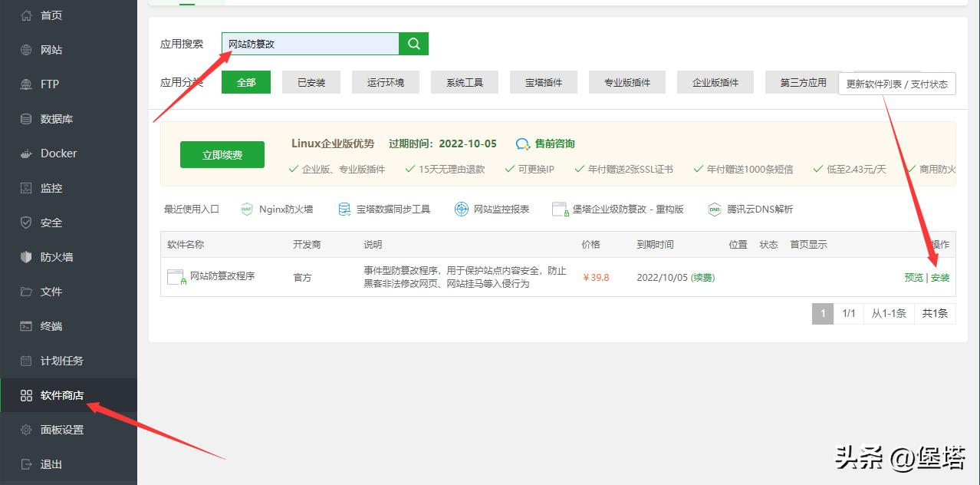
Task: Click the search magnifier icon
Action: [x=413, y=44]
